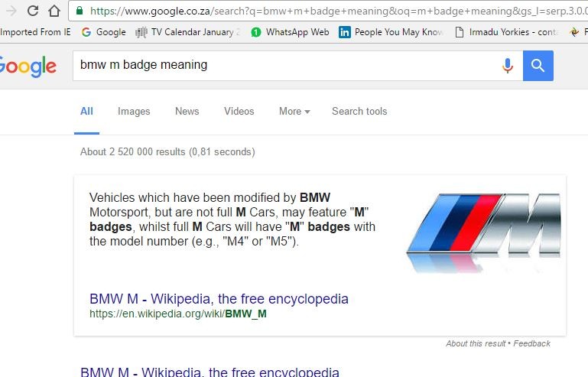Go to the browser home page icon
Screen dimensions: 588x377
pos(54,11)
